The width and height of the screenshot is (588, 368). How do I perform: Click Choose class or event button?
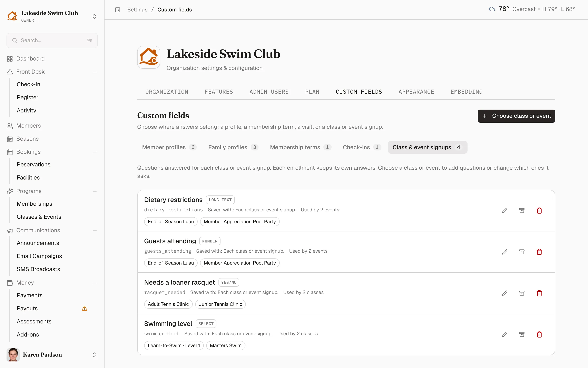(516, 116)
